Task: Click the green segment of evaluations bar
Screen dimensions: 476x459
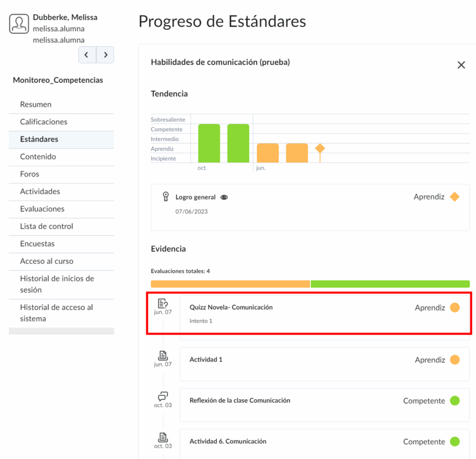Action: pos(390,284)
